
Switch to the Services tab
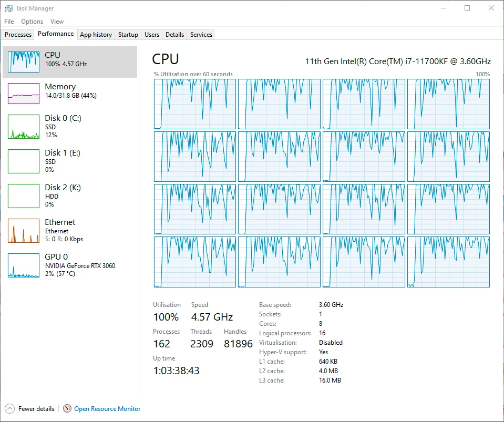tap(201, 34)
